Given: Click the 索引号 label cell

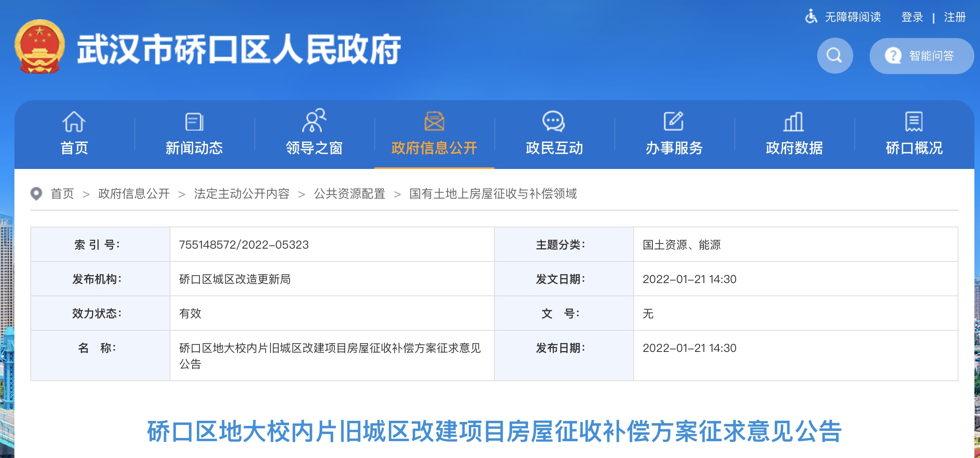Looking at the screenshot, I should click(100, 244).
